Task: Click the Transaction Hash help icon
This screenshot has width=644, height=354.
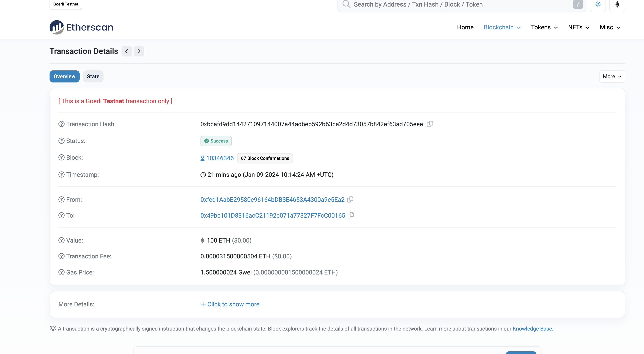Action: click(x=61, y=124)
